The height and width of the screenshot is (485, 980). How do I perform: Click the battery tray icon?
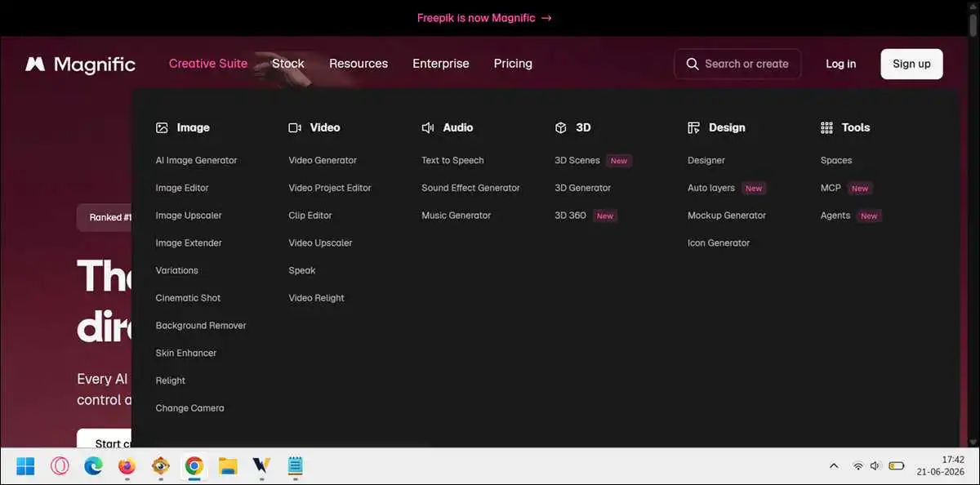point(897,466)
